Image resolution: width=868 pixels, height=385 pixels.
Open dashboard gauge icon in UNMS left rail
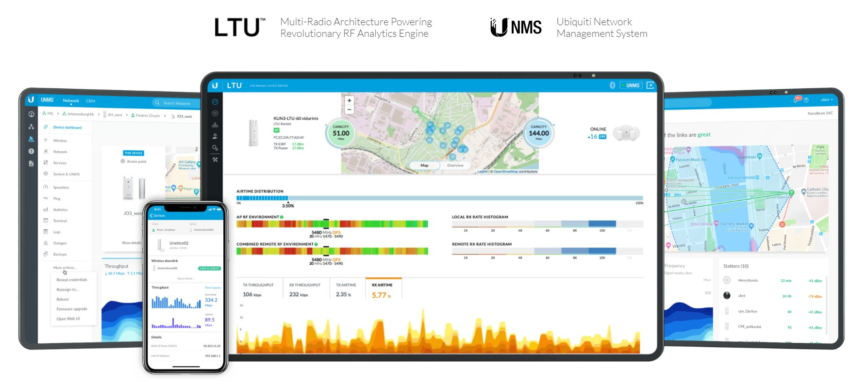(x=31, y=114)
